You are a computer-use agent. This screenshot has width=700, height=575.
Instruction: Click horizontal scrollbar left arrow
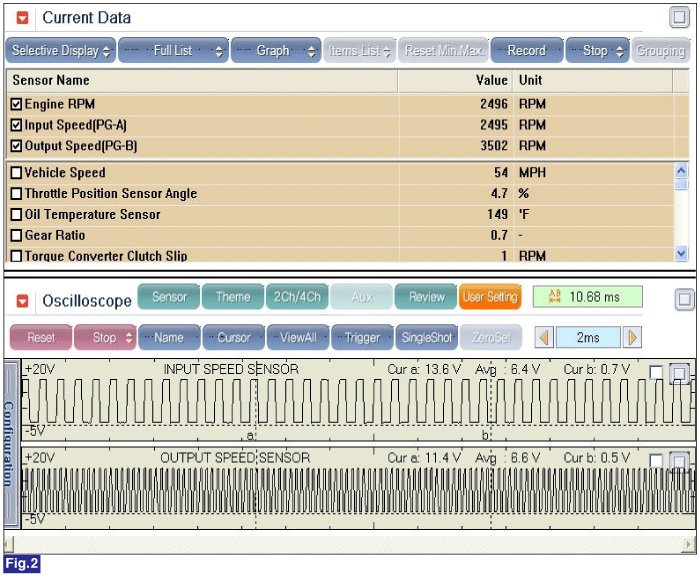pos(8,544)
